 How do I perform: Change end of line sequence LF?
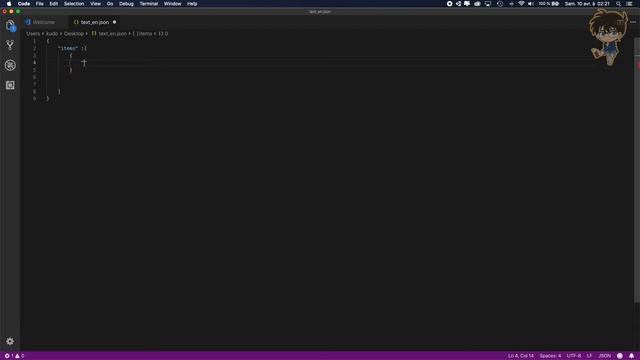(x=589, y=356)
